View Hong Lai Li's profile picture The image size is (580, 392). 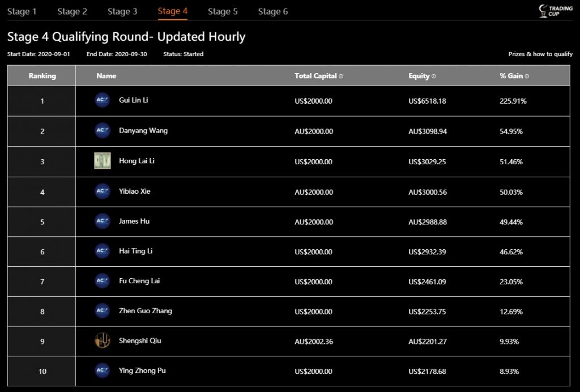click(x=102, y=161)
